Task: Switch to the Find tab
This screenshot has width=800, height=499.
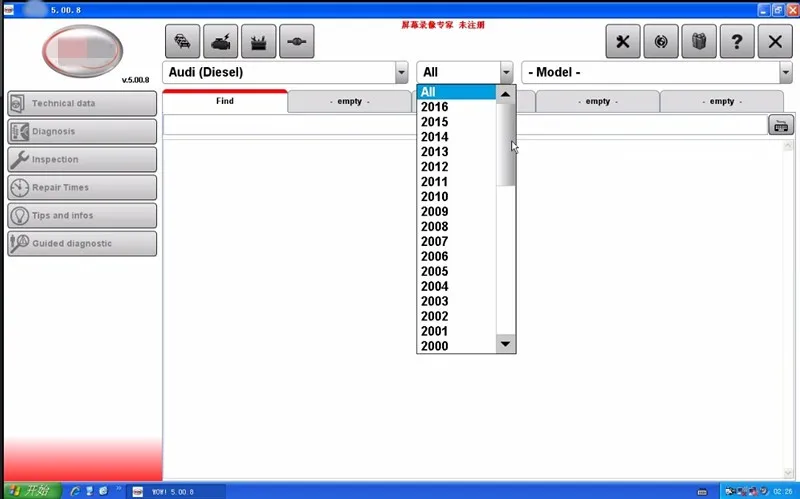Action: coord(225,101)
